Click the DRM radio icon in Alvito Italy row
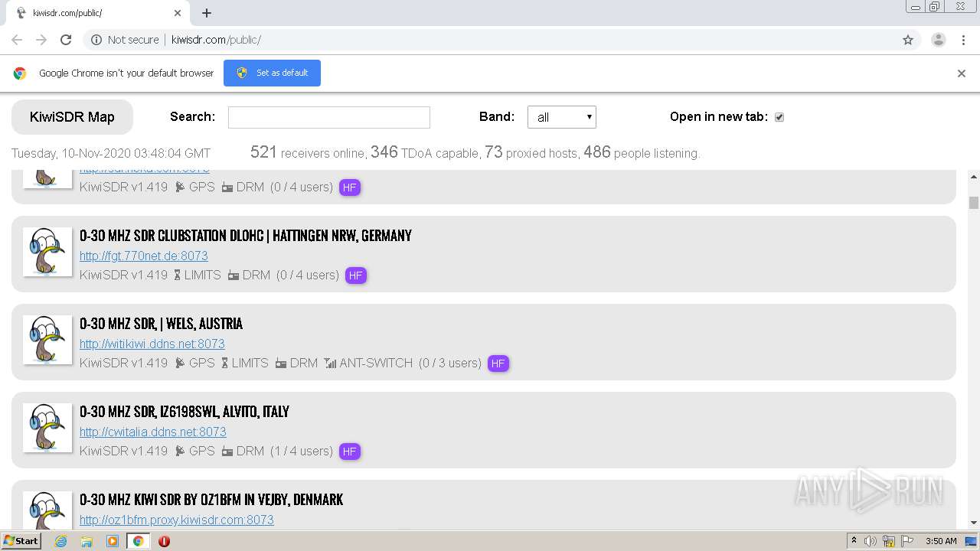This screenshot has height=551, width=980. 227,452
